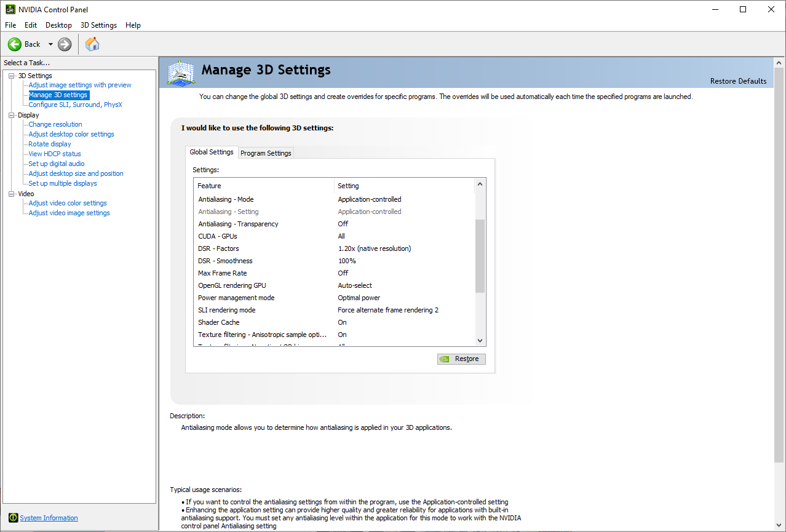This screenshot has height=532, width=786.
Task: Open View HDCP status
Action: (x=55, y=154)
